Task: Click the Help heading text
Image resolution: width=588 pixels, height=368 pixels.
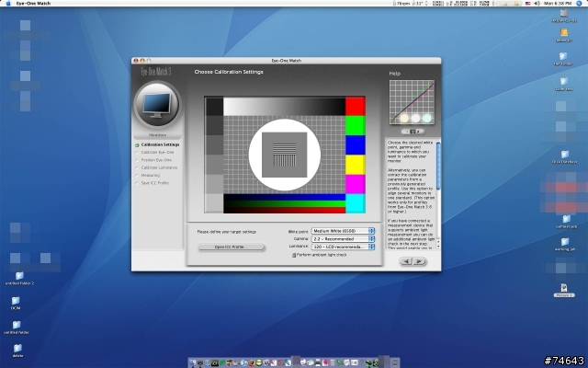Action: (x=394, y=74)
